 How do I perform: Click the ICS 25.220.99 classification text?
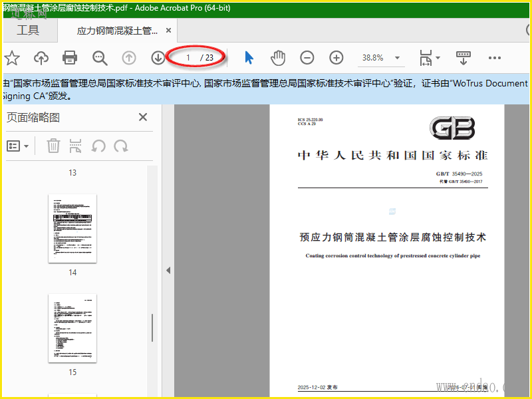coord(311,120)
